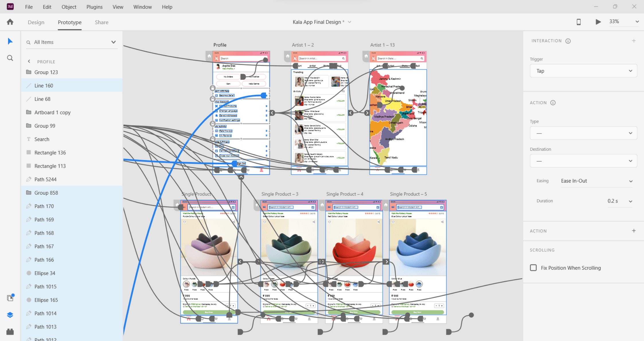This screenshot has height=341, width=644.
Task: Click the mobile device preview icon
Action: (x=579, y=22)
